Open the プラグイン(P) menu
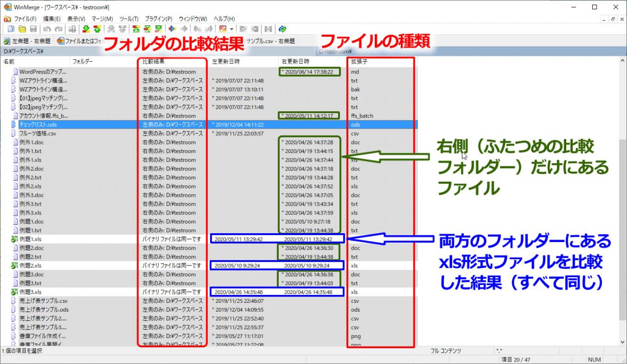Viewport: 627px width, 364px height. pos(158,19)
